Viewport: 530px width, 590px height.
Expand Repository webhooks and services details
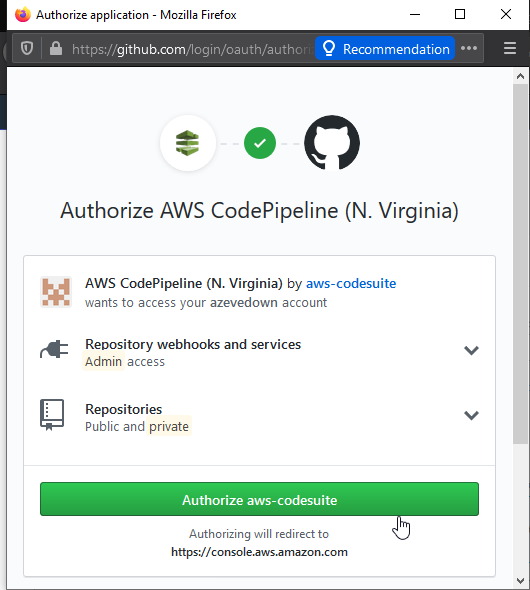click(471, 350)
